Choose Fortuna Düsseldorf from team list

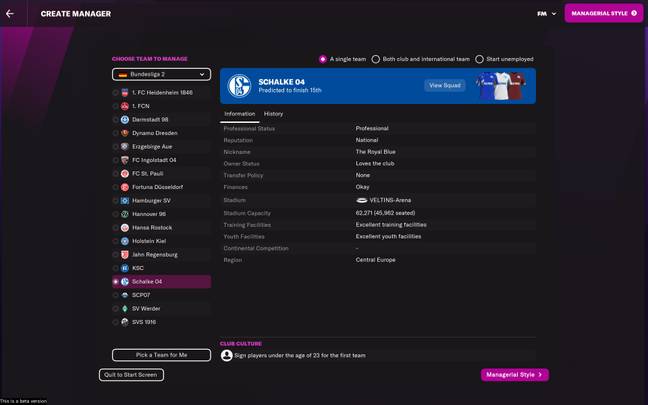[x=161, y=187]
